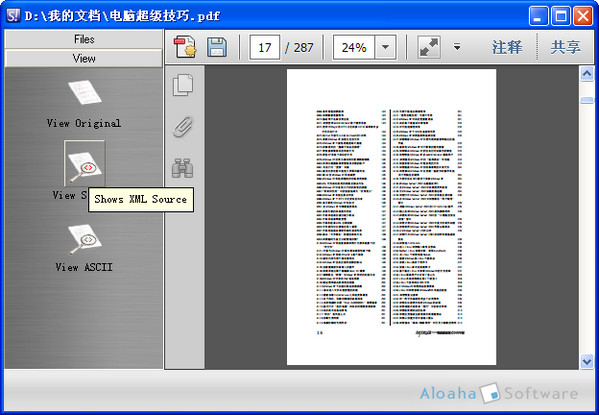Switch to the View tab
Viewport: 599px width, 415px height.
pyautogui.click(x=84, y=58)
